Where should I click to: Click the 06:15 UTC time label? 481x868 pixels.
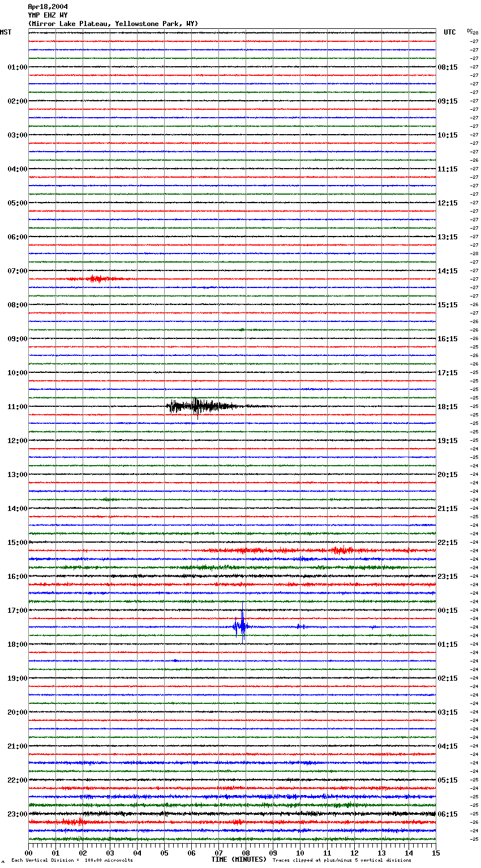(x=448, y=814)
